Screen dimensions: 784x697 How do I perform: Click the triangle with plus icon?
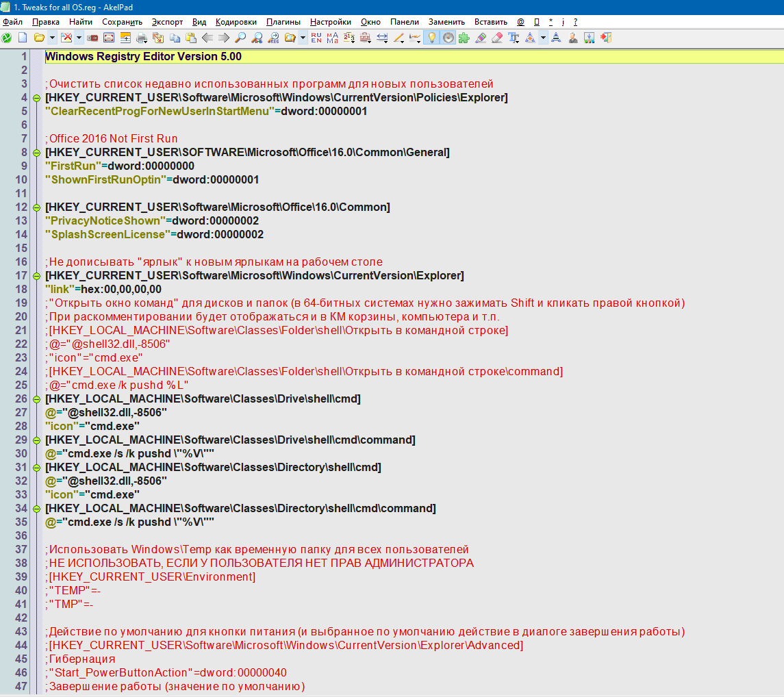click(530, 38)
